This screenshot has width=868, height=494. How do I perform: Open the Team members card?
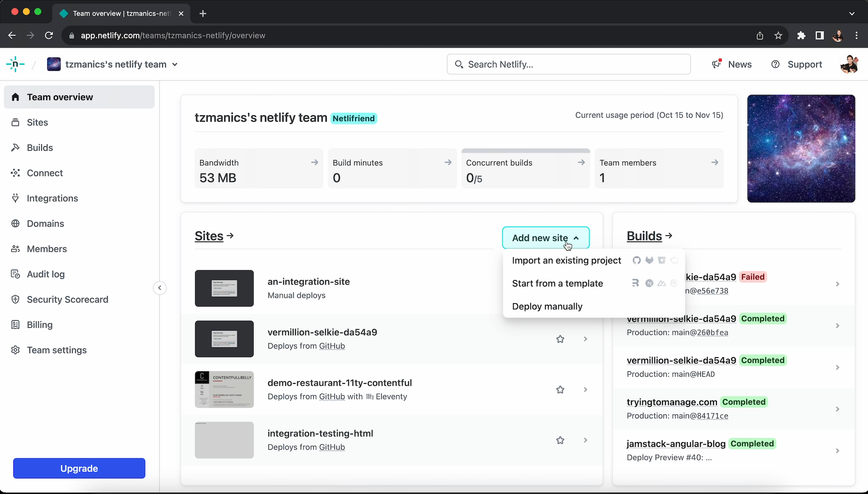pos(659,169)
